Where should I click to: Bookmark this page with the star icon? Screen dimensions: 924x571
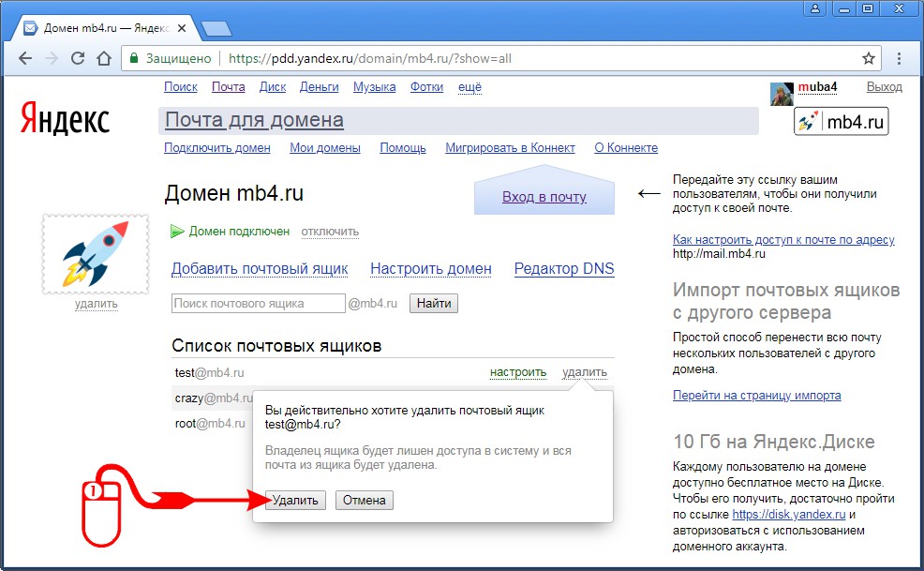click(x=868, y=58)
